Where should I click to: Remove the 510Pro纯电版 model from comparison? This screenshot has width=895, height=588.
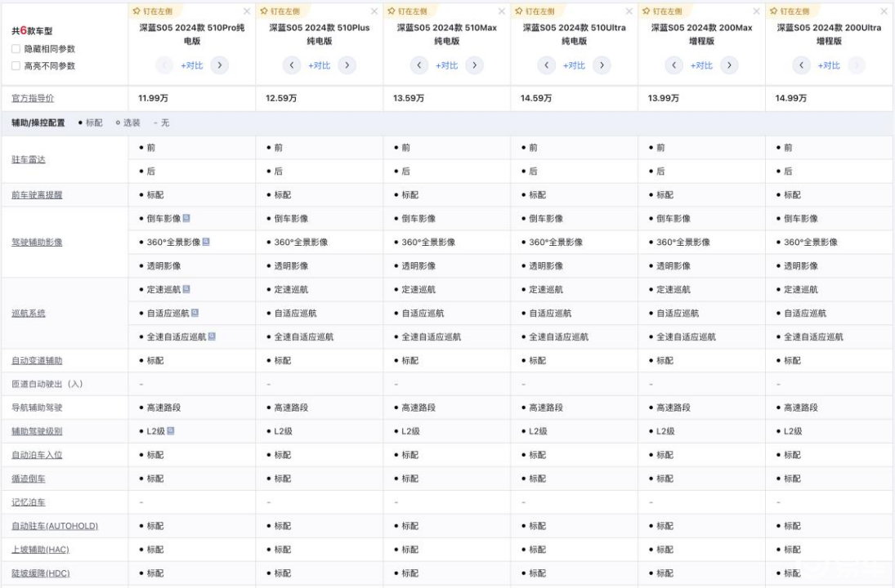pos(247,11)
